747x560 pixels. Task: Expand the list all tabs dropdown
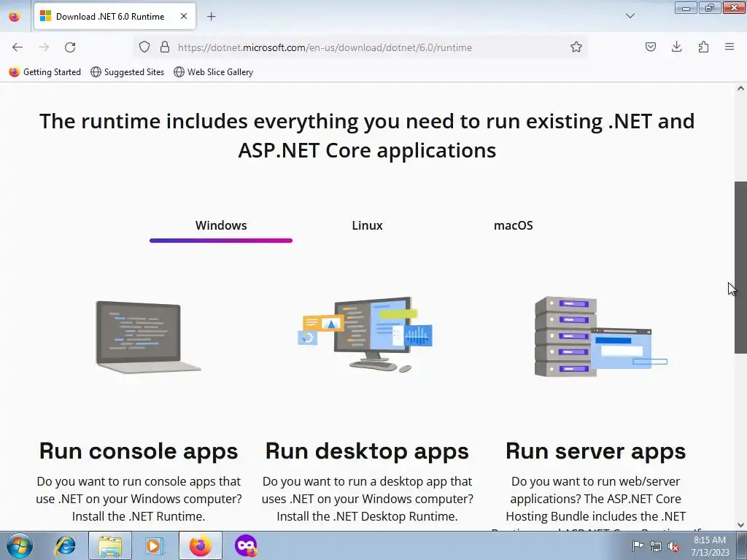(630, 16)
